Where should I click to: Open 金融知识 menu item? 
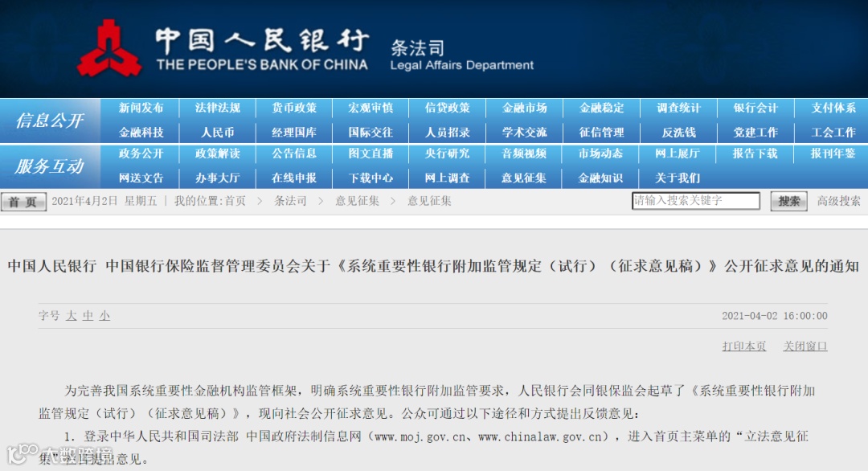[600, 178]
